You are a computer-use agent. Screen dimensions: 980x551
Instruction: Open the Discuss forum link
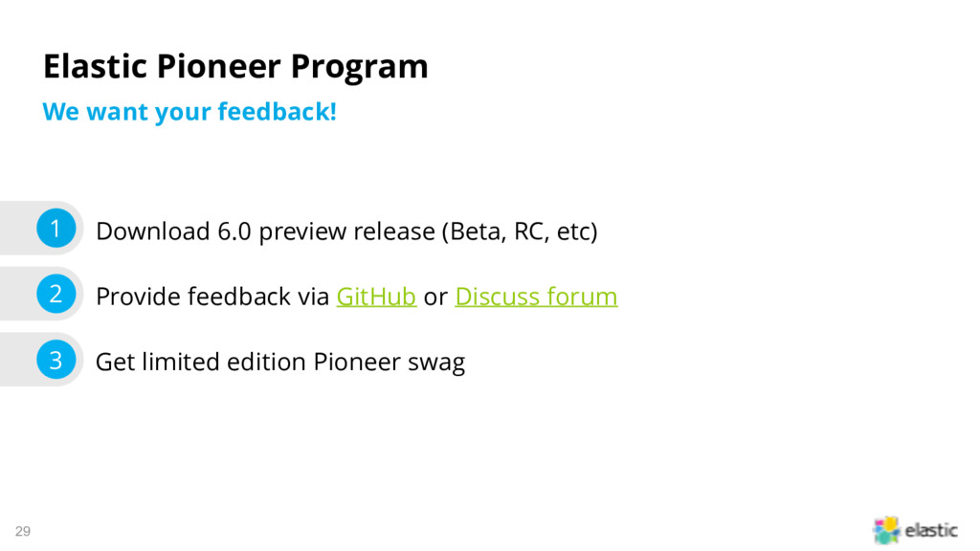536,297
